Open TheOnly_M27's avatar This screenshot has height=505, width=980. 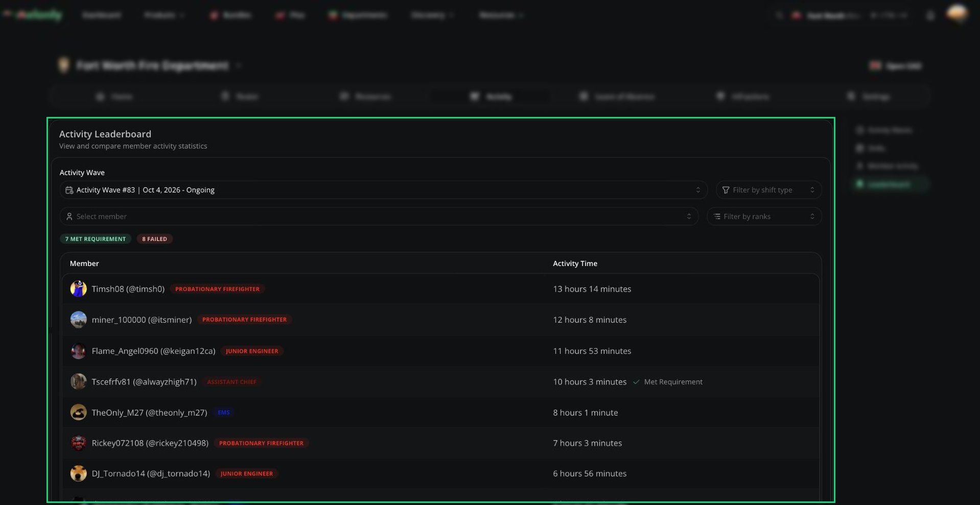78,413
